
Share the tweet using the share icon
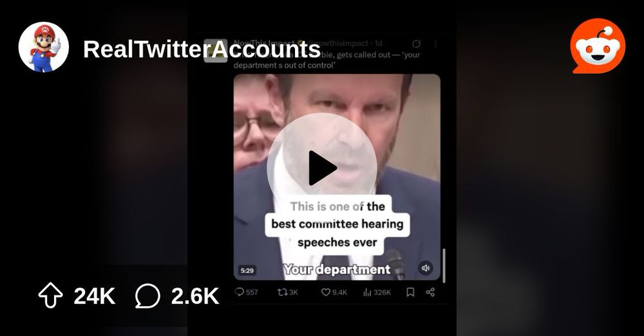[x=430, y=292]
